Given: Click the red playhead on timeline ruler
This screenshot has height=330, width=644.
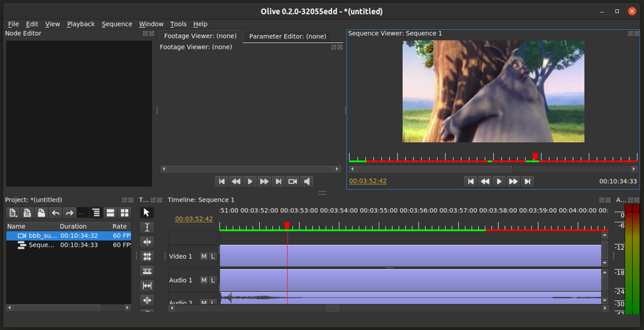Looking at the screenshot, I should tap(287, 226).
